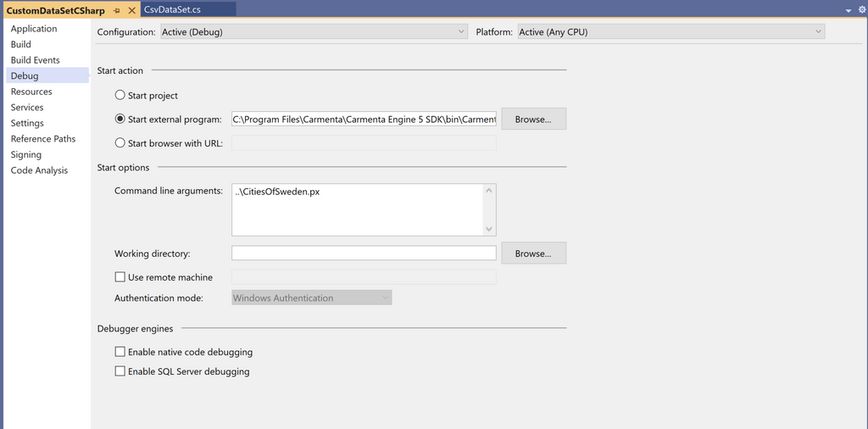The width and height of the screenshot is (868, 429).
Task: Open the tab list dropdown arrow
Action: (849, 10)
